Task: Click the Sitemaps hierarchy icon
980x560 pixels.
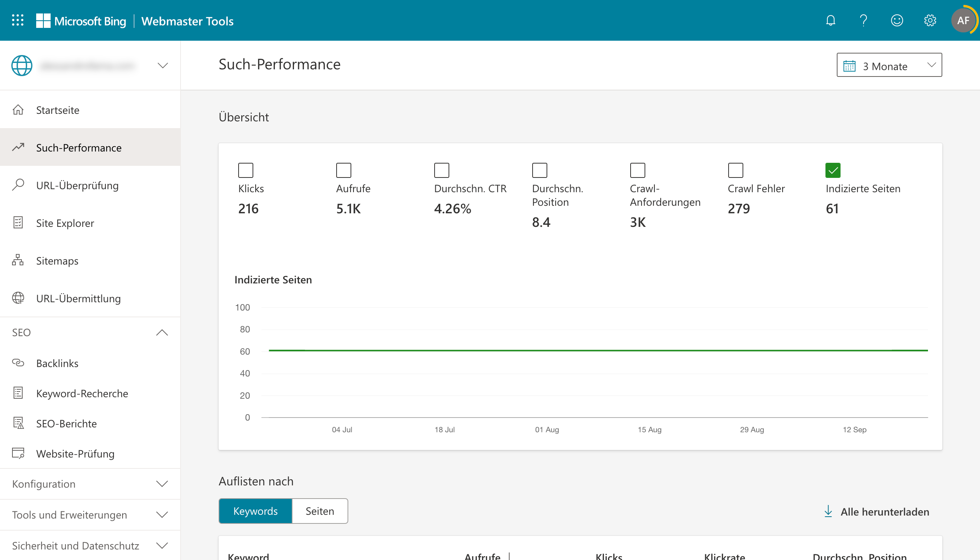Action: tap(18, 260)
